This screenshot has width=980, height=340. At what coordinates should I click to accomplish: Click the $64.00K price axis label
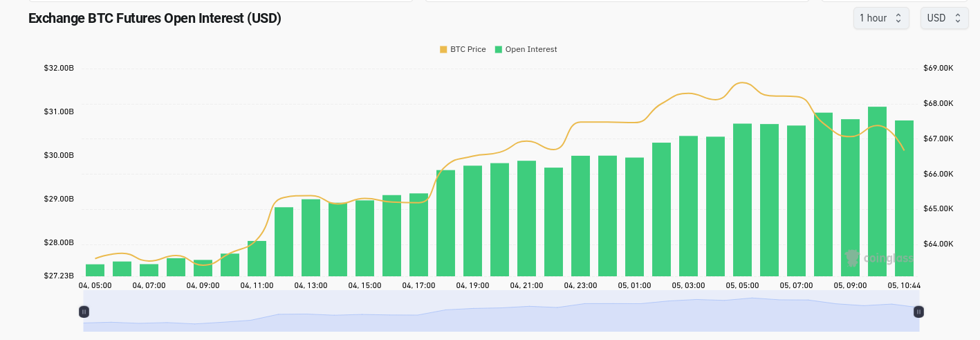tap(939, 244)
